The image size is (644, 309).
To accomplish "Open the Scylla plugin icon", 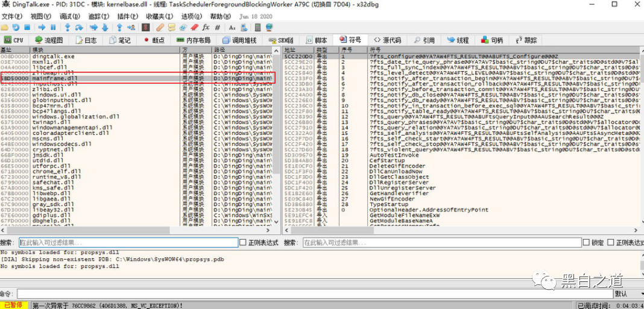I will (145, 28).
